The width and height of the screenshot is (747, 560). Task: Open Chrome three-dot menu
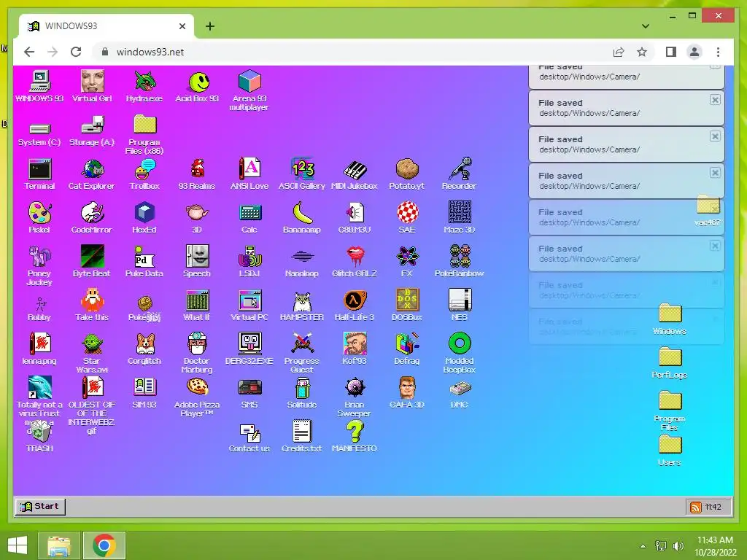point(718,52)
